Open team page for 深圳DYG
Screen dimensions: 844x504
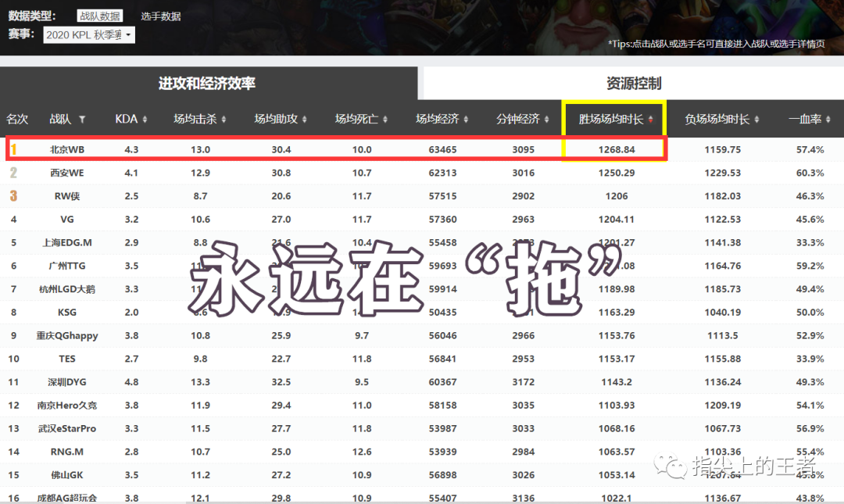click(x=66, y=382)
